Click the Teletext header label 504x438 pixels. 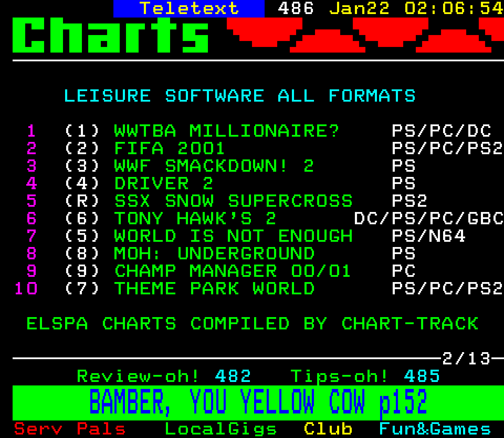(x=189, y=8)
